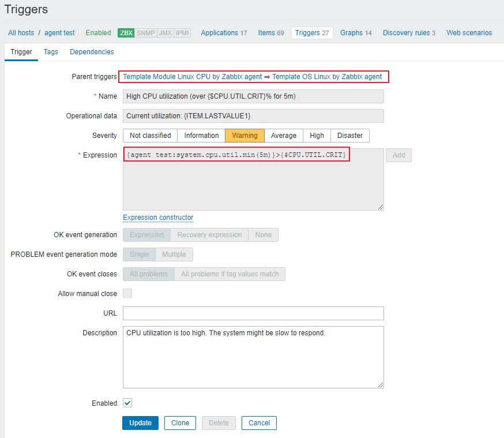Viewport: 504px width, 438px height.
Task: Click the JMX availability badge
Action: [166, 33]
